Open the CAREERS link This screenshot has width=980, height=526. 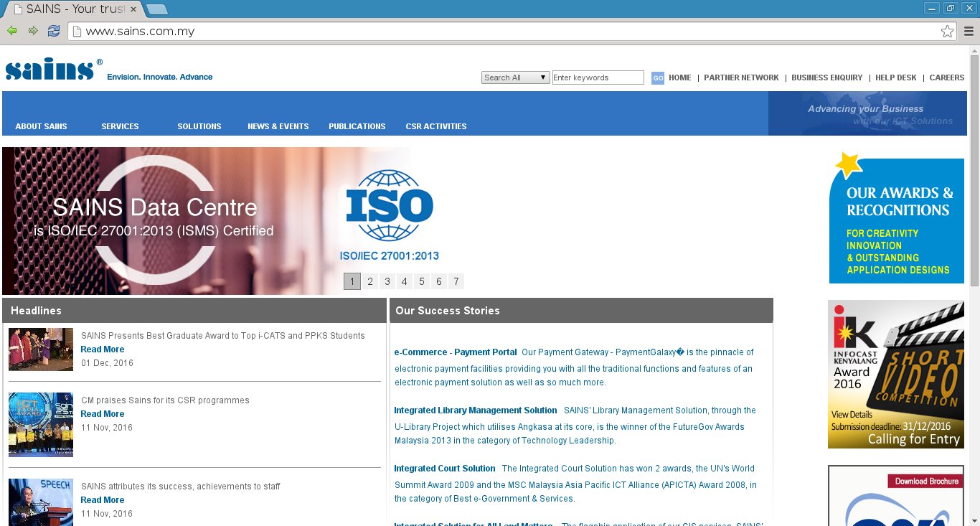click(947, 78)
